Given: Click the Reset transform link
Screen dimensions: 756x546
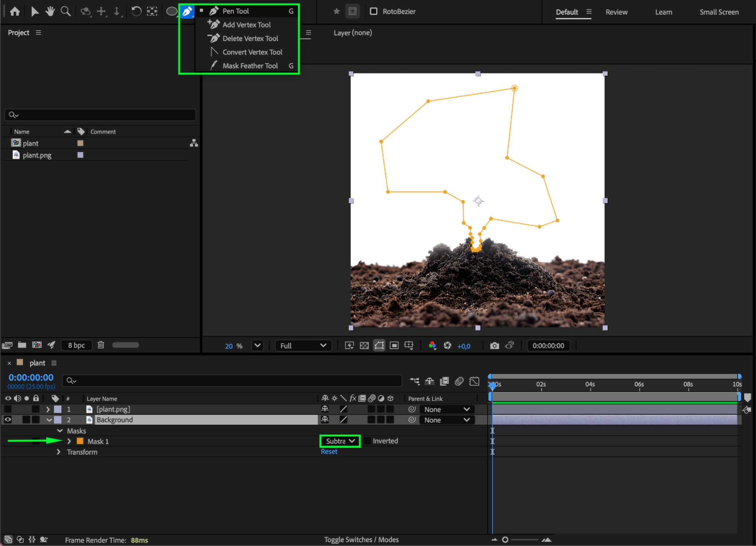Looking at the screenshot, I should point(329,451).
